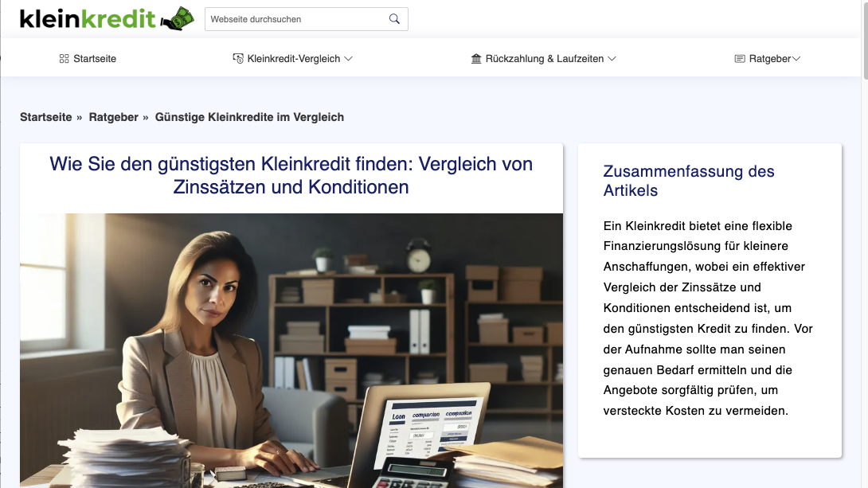Click the magnifying glass search icon

click(x=394, y=19)
